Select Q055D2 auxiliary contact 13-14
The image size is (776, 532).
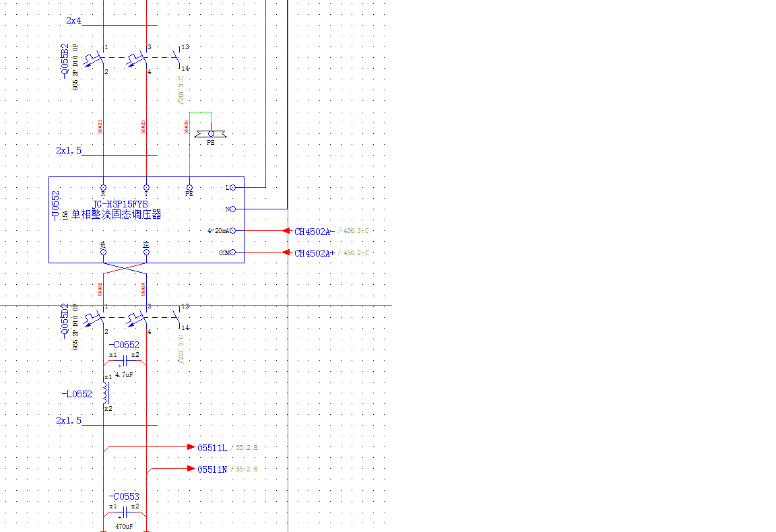178,317
